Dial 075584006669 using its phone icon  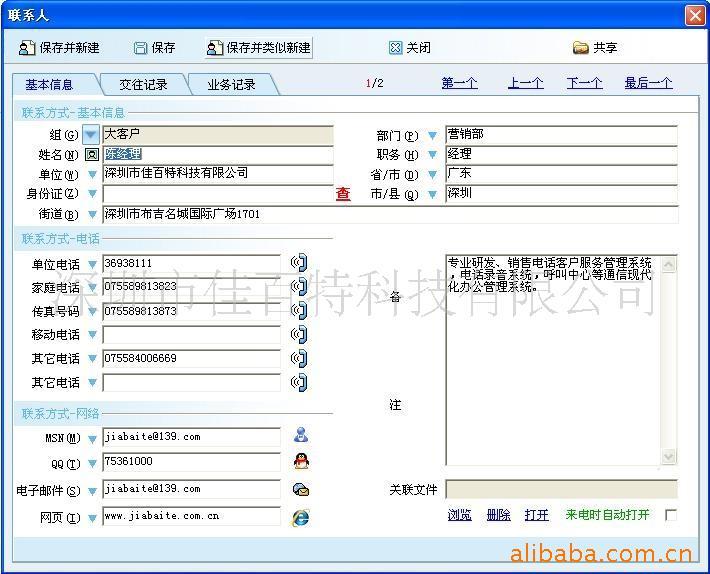pos(299,358)
